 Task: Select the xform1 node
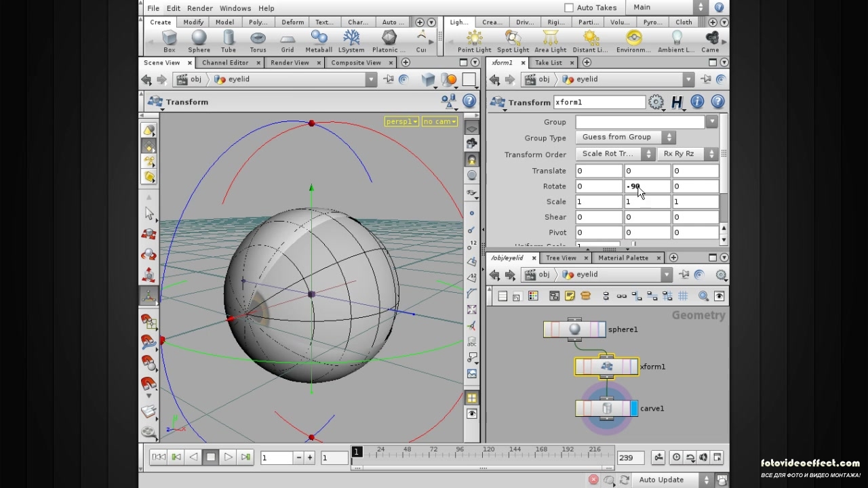(x=606, y=367)
